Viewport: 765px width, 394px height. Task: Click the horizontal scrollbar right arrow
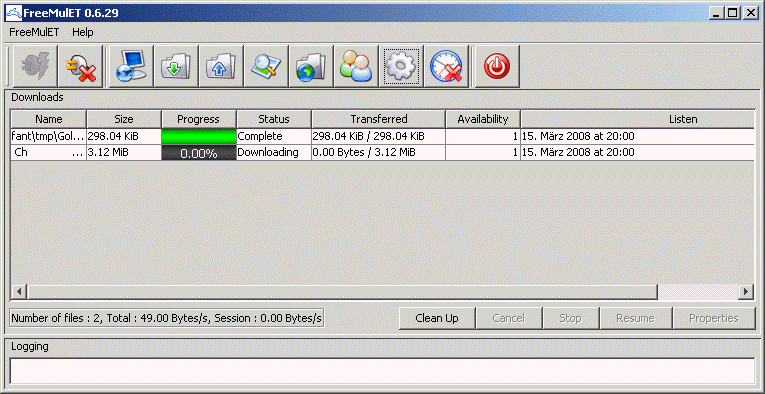745,292
